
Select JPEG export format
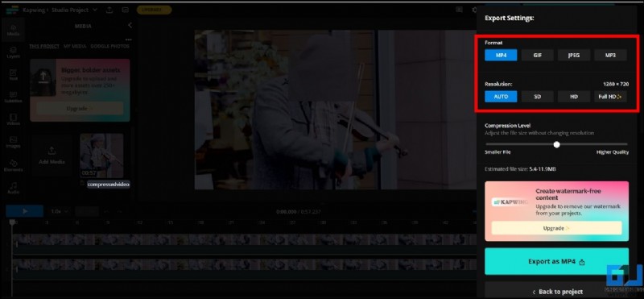click(x=574, y=55)
